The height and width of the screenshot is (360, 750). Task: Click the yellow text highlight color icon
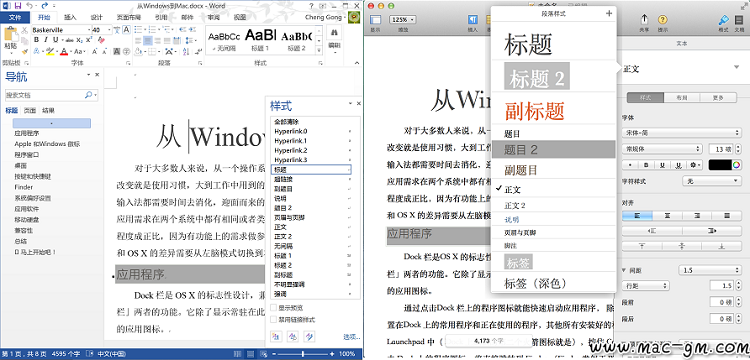(50, 51)
